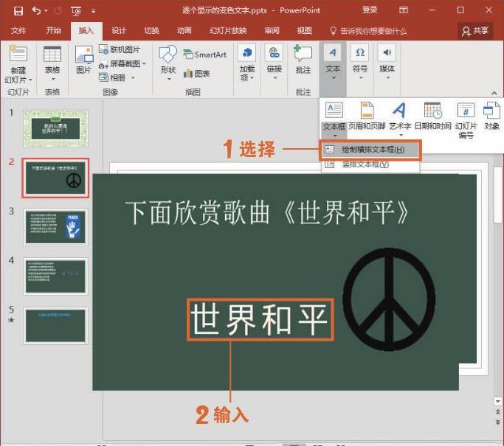The width and height of the screenshot is (504, 446).
Task: Insert an 对象 object
Action: coord(491,116)
